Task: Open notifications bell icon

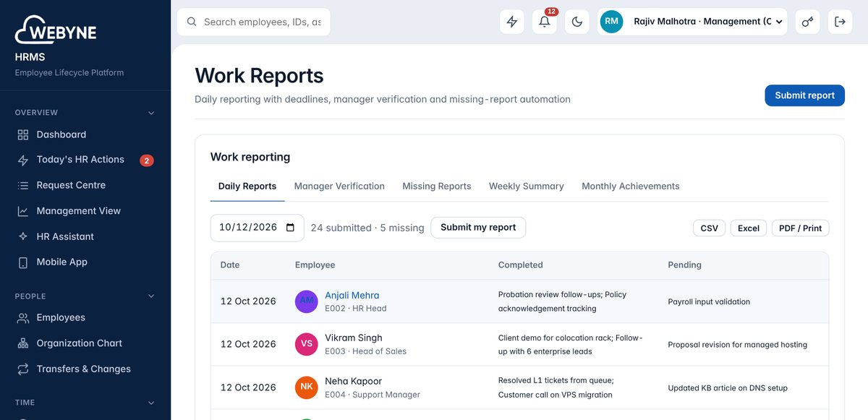Action: tap(545, 22)
